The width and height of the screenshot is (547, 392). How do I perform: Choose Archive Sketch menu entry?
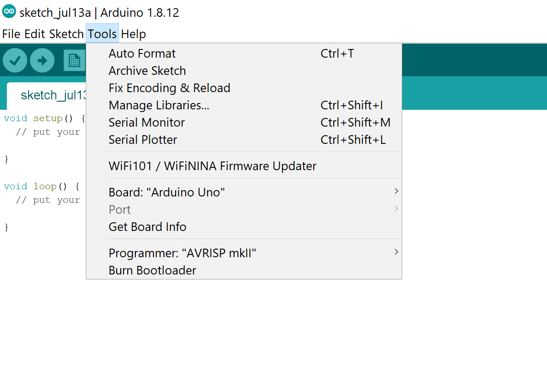click(x=147, y=71)
